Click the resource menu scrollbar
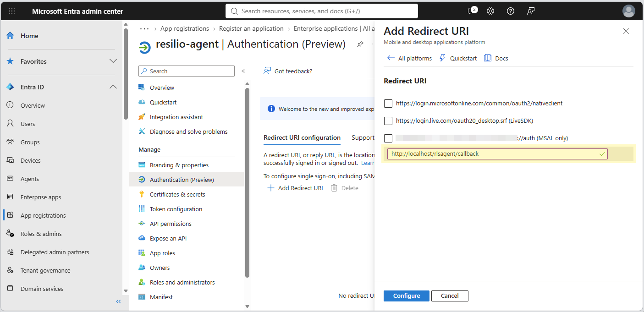 (248, 183)
